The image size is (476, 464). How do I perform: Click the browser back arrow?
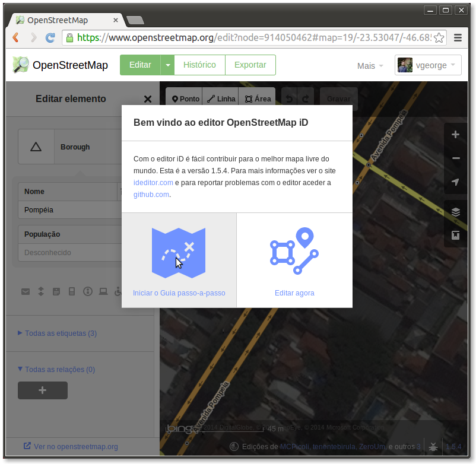tap(16, 37)
